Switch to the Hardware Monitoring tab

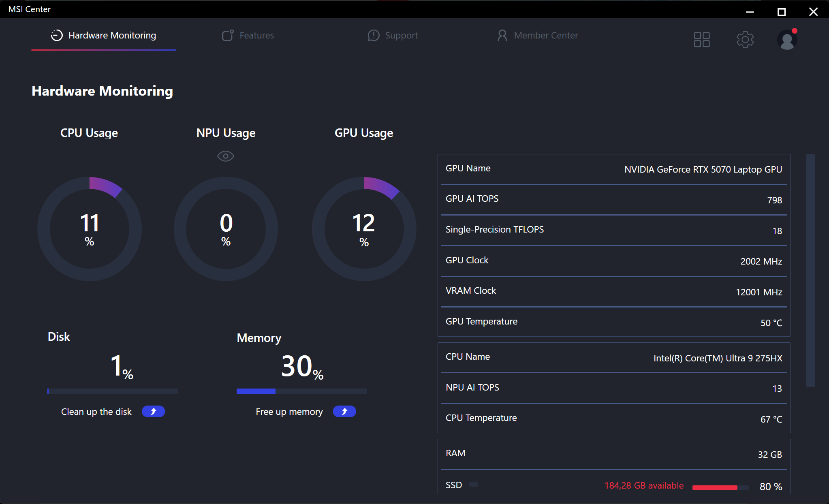(x=103, y=36)
